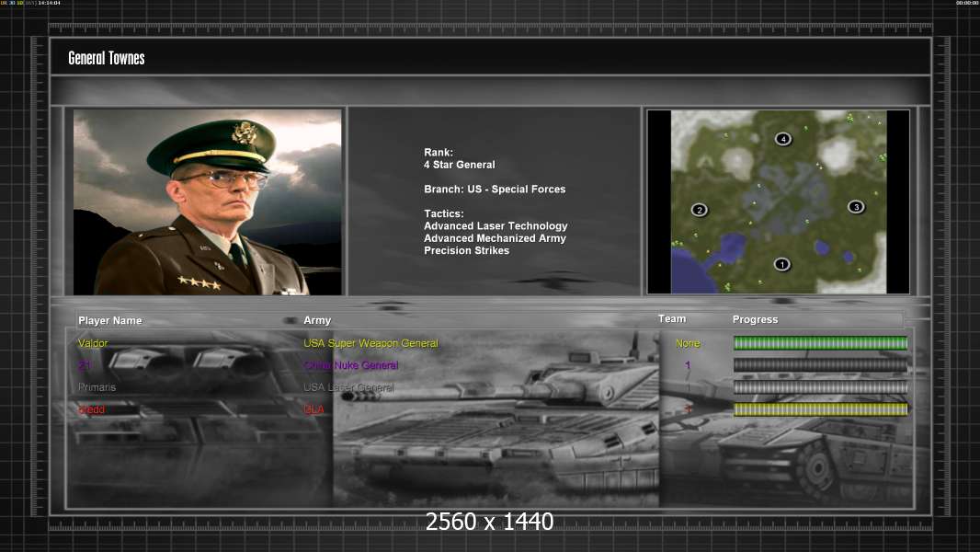Select start position 3 on the minimap
980x552 pixels.
pos(856,207)
